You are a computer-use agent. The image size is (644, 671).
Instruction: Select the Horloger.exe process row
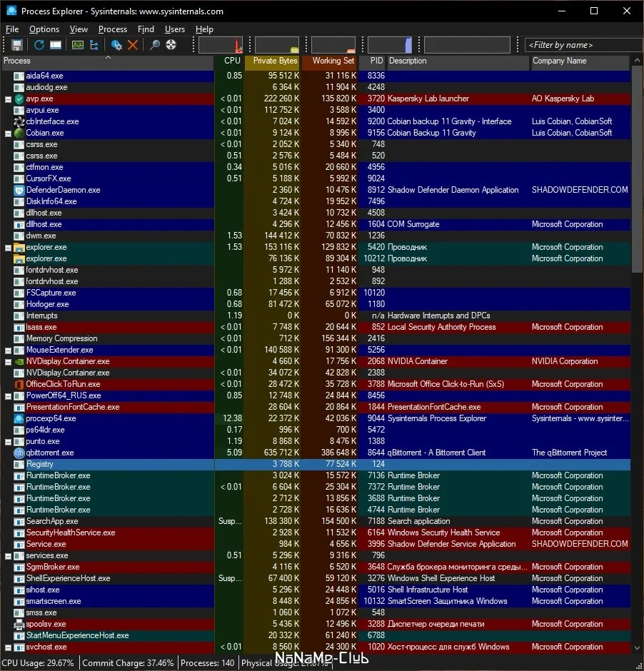pyautogui.click(x=316, y=304)
